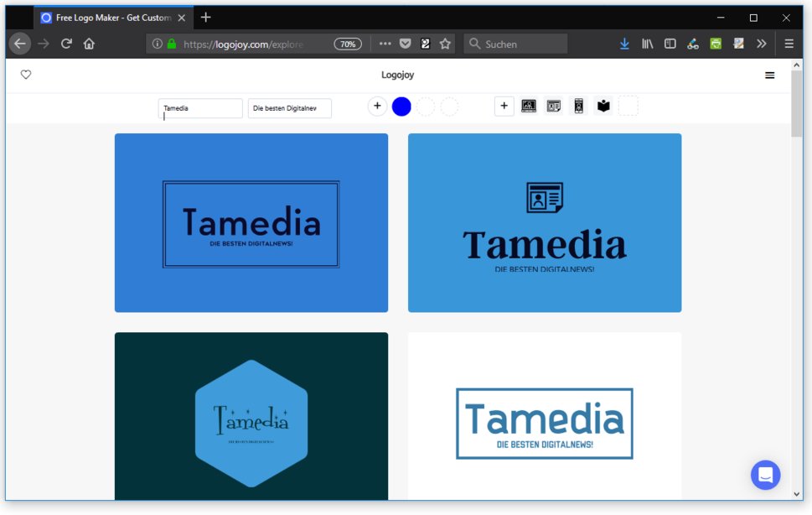Click the page scrollbar up arrow

click(796, 65)
